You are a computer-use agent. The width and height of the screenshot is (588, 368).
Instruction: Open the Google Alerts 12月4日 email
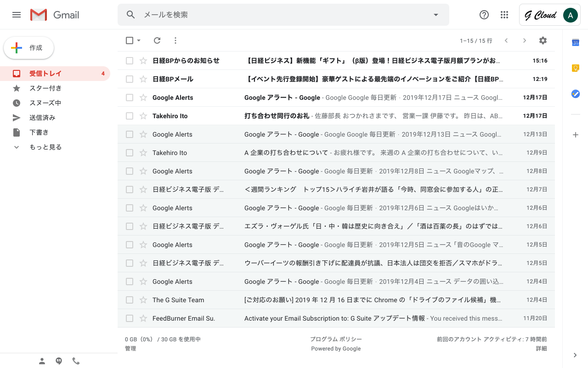click(x=336, y=282)
